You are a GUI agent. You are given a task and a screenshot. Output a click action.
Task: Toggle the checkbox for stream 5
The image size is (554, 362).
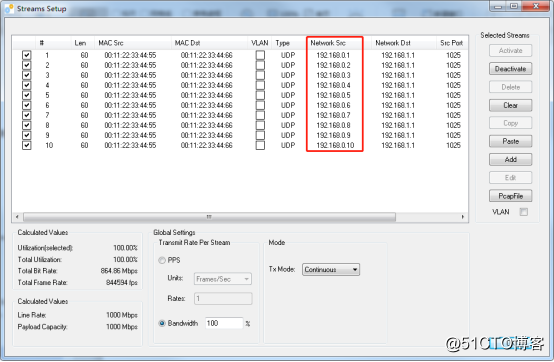(26, 95)
